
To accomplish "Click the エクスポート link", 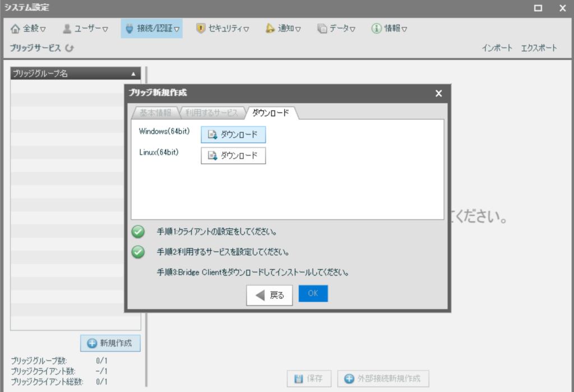I will [539, 48].
